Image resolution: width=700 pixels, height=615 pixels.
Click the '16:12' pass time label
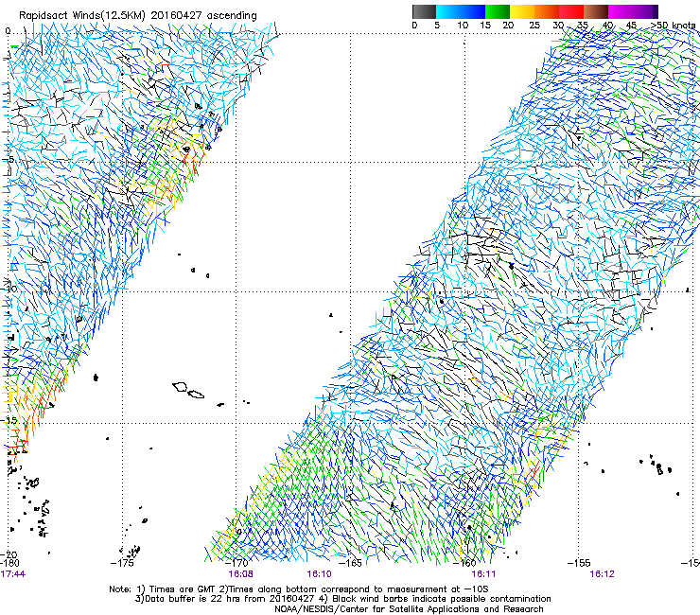click(603, 574)
